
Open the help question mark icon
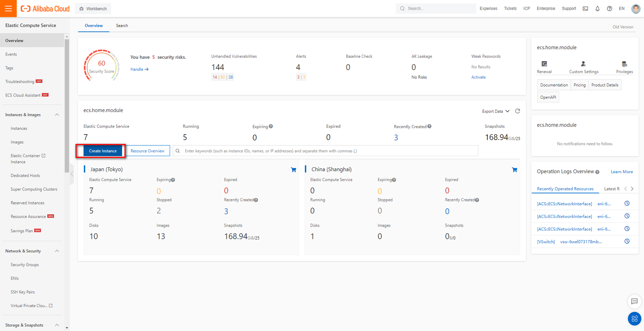610,9
